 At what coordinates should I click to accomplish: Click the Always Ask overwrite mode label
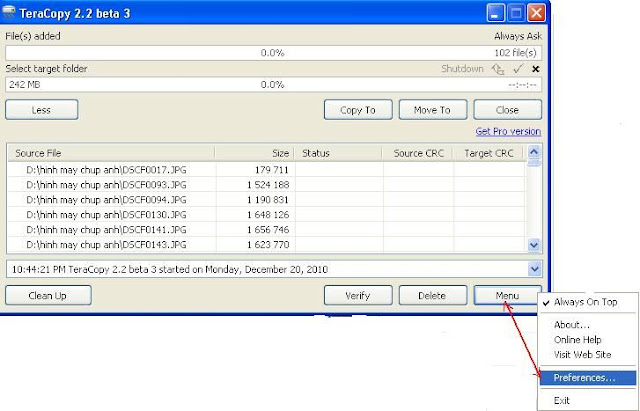click(x=518, y=36)
